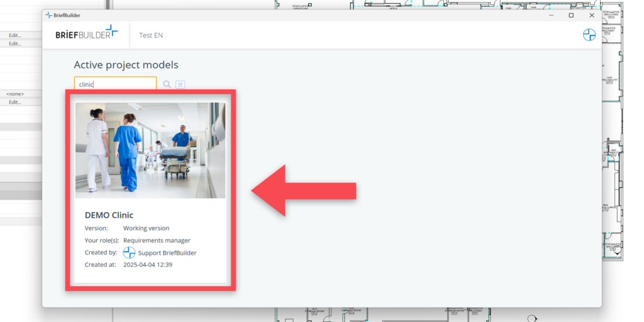Screen dimensions: 644x322
Task: Click the small BriefBuilder title bar icon
Action: coord(48,15)
